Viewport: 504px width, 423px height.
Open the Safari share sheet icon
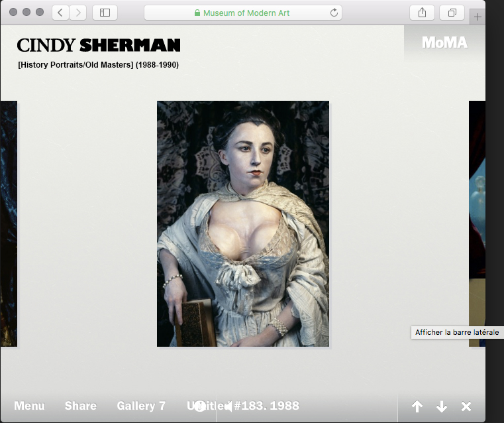[422, 13]
